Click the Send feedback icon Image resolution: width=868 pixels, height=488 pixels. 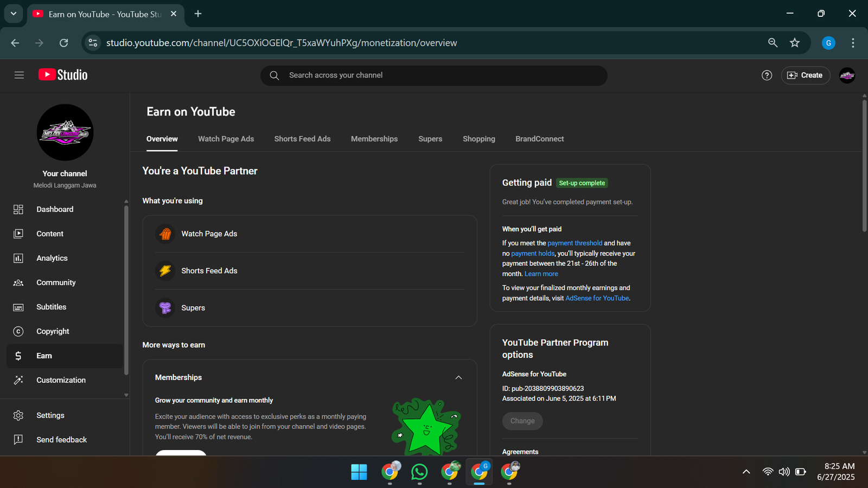18,440
